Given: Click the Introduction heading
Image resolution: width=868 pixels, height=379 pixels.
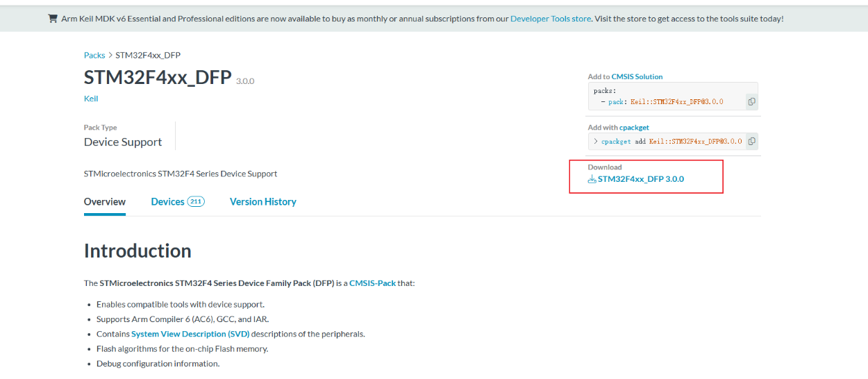Looking at the screenshot, I should coord(137,251).
